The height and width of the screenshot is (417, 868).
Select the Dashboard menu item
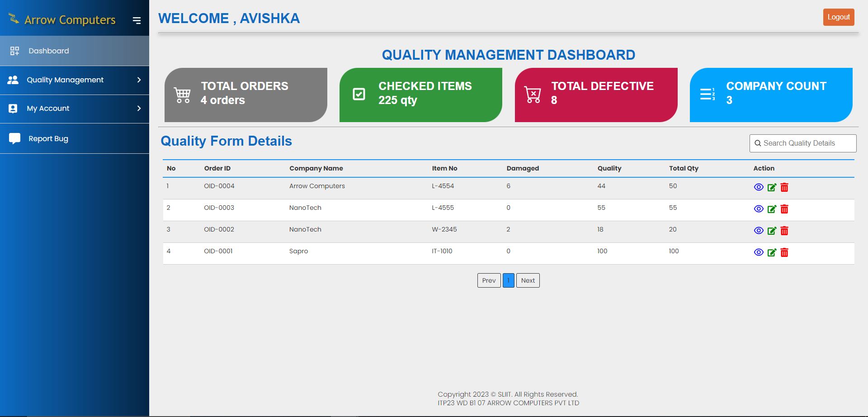pyautogui.click(x=48, y=50)
